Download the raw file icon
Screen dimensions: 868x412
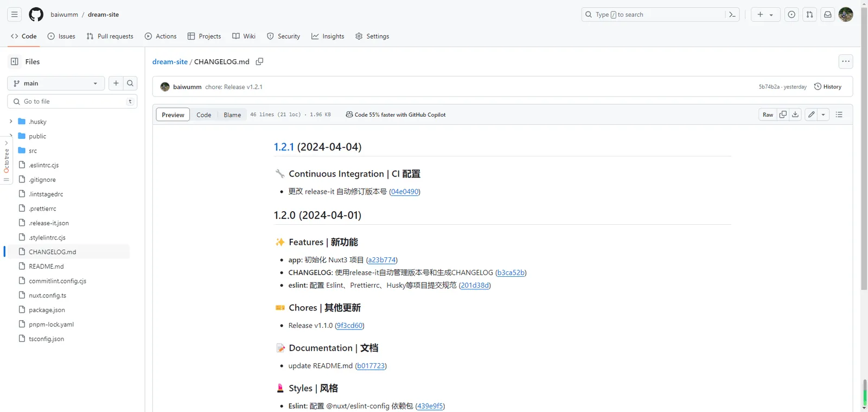click(x=795, y=115)
